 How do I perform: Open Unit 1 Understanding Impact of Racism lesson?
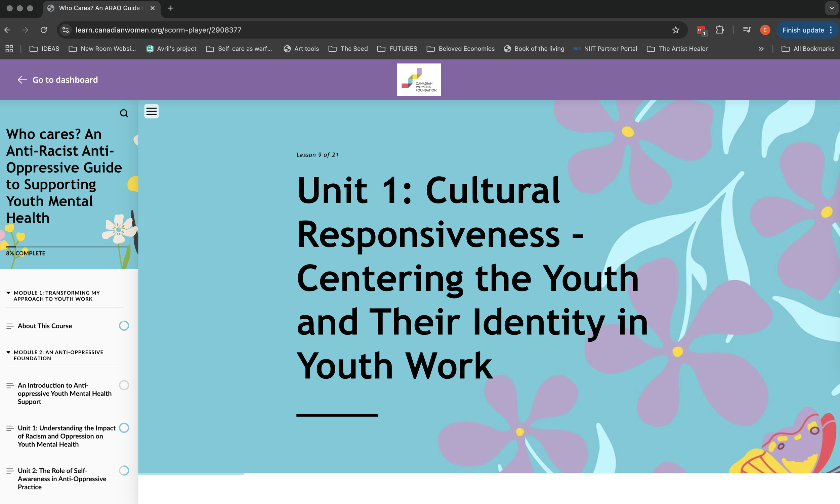coord(66,436)
